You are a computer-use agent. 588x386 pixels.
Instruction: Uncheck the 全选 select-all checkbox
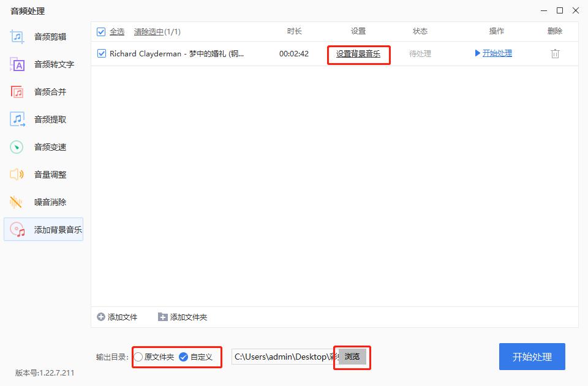(101, 31)
